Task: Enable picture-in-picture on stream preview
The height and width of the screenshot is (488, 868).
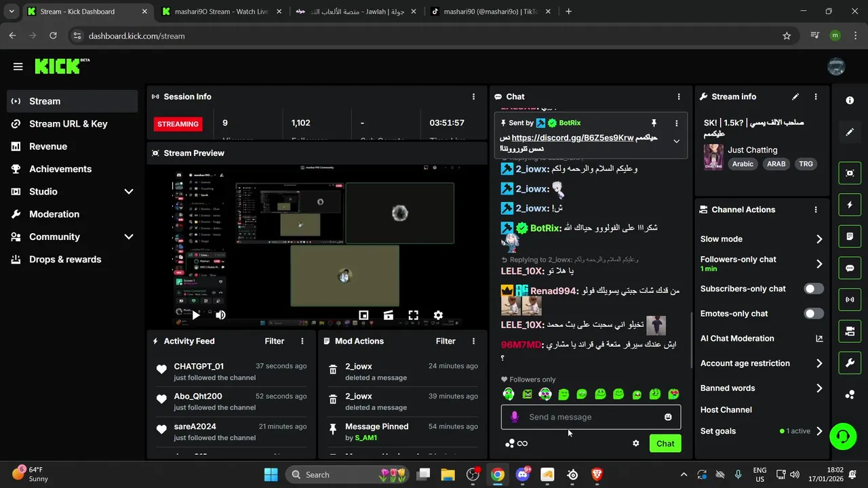Action: (363, 315)
